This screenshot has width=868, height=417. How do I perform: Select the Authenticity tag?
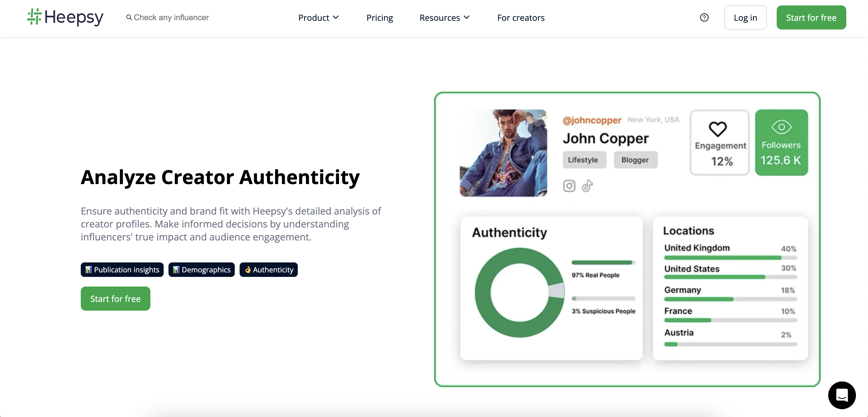tap(269, 269)
